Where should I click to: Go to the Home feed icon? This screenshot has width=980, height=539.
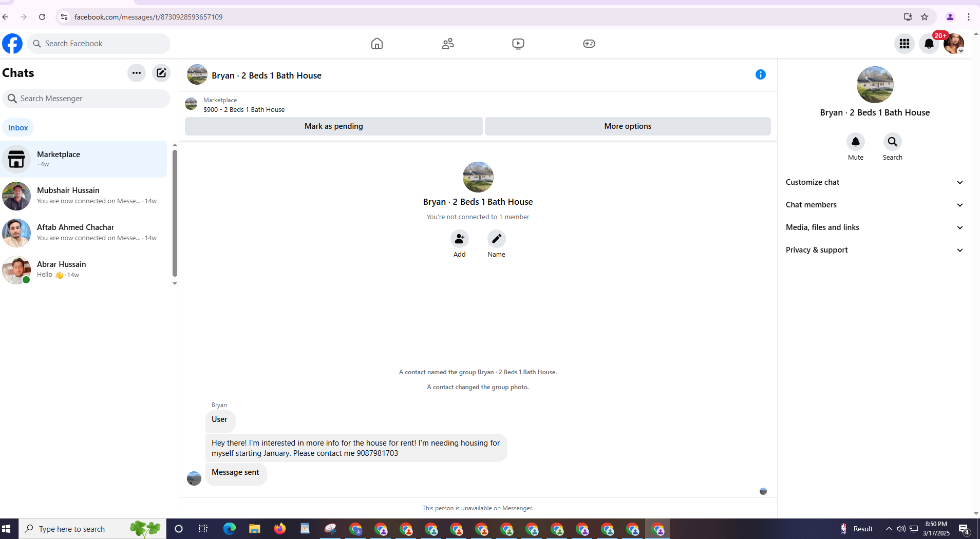[377, 44]
